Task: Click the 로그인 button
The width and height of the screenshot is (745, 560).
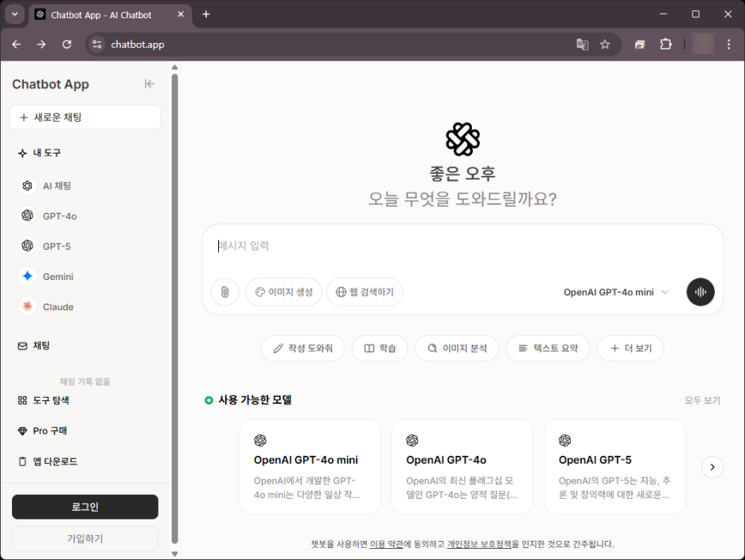Action: 85,507
